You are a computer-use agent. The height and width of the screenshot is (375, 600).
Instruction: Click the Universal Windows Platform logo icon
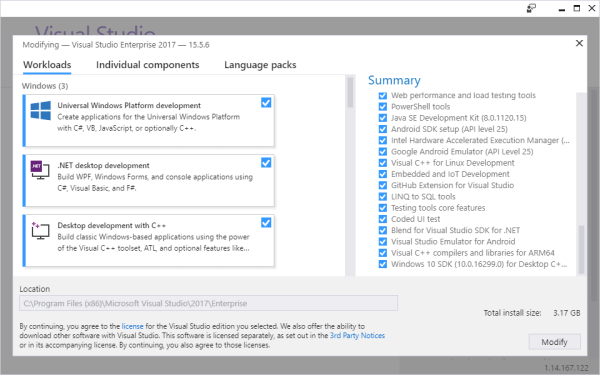[x=41, y=111]
